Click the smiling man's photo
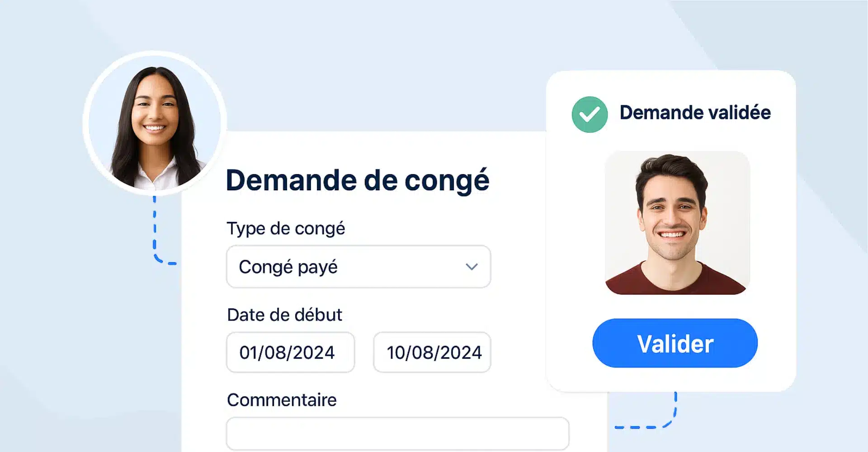 [x=677, y=223]
